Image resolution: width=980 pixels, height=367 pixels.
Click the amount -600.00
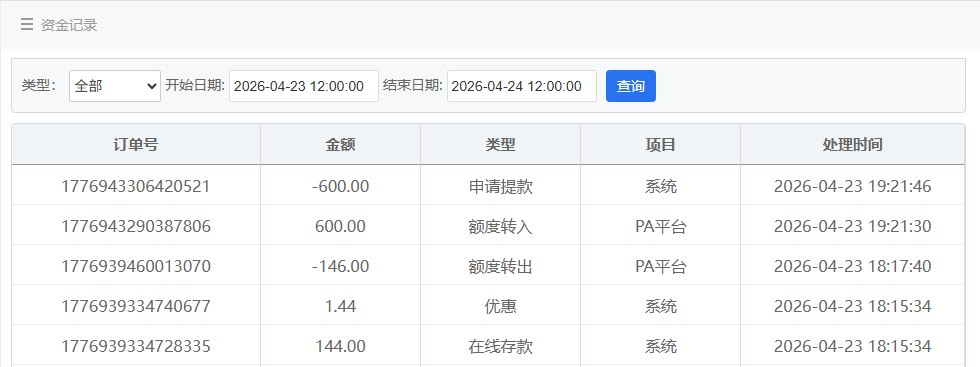tap(340, 186)
